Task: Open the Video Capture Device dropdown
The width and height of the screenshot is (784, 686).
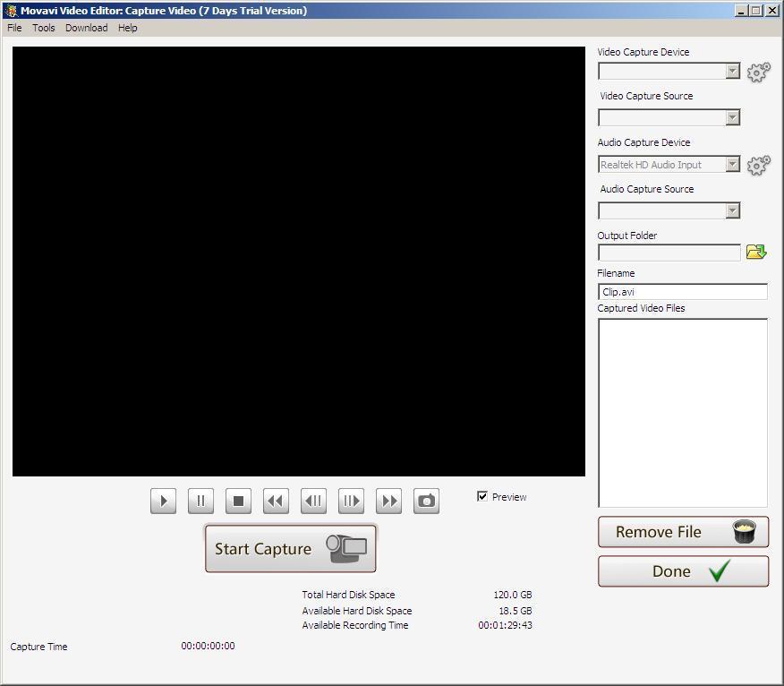Action: (733, 71)
